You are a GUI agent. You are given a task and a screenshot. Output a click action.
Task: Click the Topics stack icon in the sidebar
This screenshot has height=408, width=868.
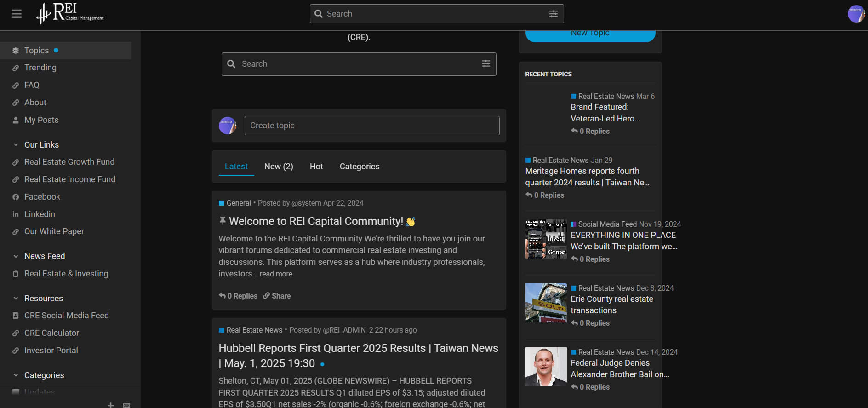(16, 51)
